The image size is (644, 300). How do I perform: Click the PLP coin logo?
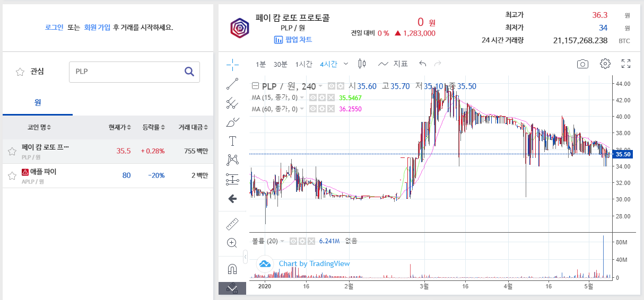point(239,28)
